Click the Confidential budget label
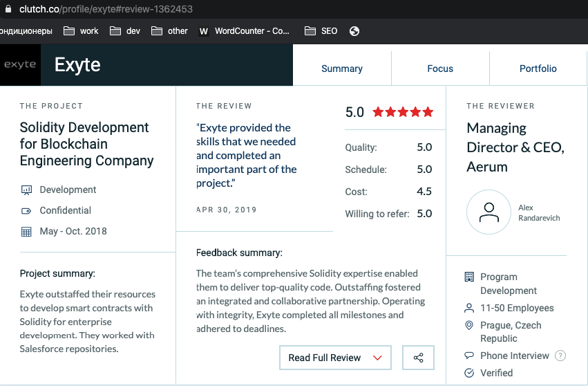This screenshot has height=386, width=588. [x=65, y=211]
